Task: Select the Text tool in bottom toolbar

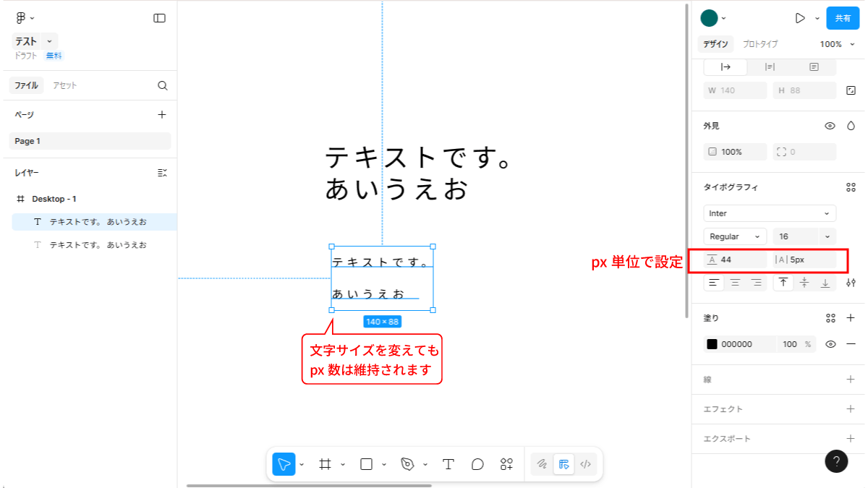Action: pyautogui.click(x=448, y=464)
